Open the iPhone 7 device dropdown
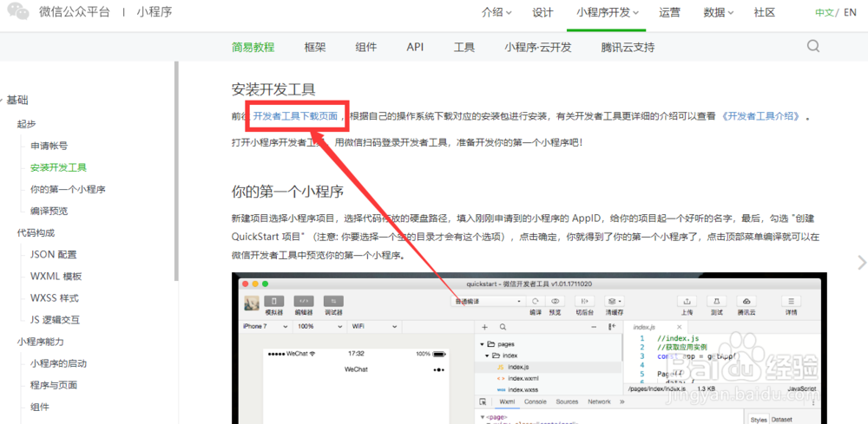The width and height of the screenshot is (868, 424). (266, 326)
